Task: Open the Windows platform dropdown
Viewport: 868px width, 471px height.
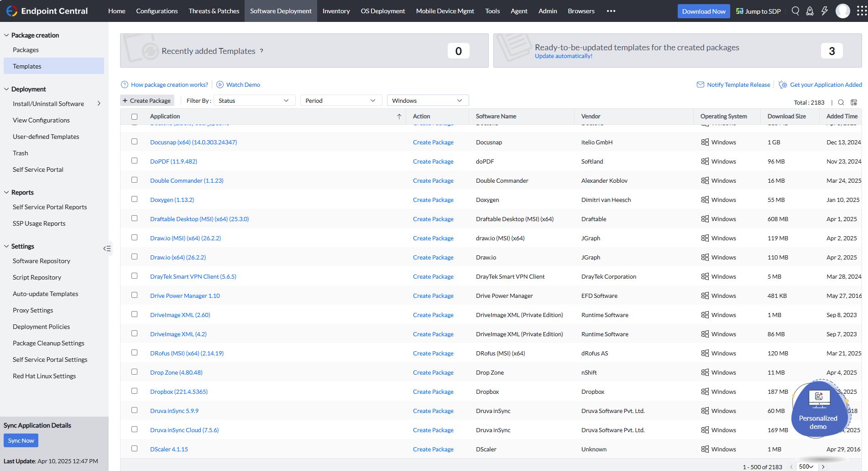Action: tap(428, 101)
